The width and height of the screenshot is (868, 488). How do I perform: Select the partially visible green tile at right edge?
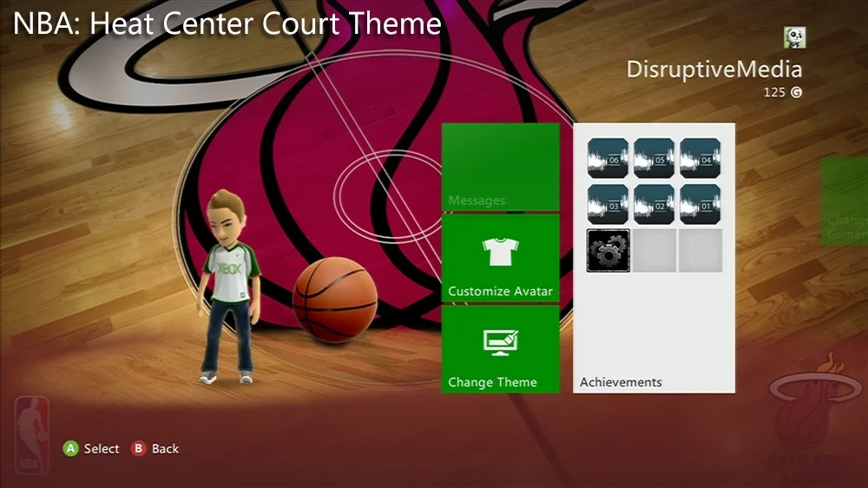[x=845, y=201]
